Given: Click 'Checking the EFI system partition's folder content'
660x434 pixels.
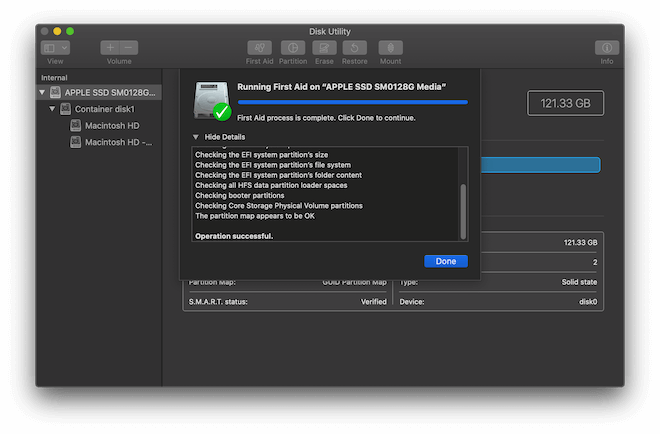Looking at the screenshot, I should 278,175.
